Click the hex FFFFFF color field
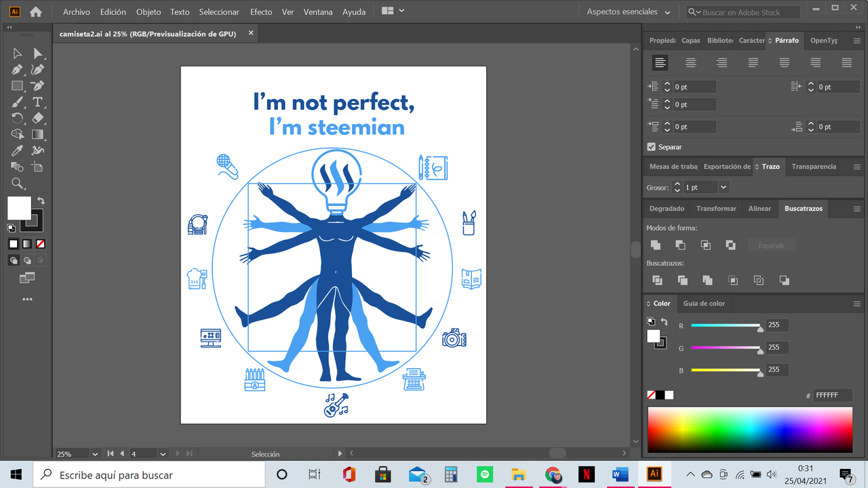 (833, 396)
